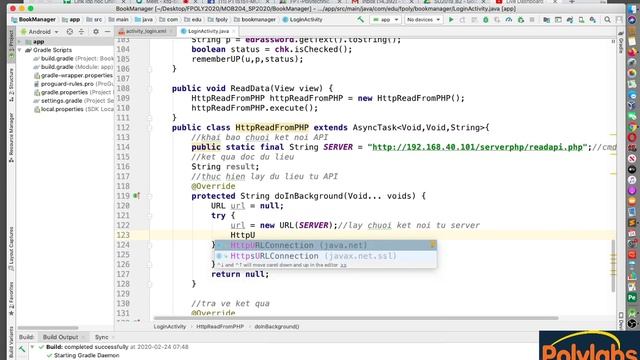Screen dimensions: 640x360
Task: Click the Select Opened File target icon
Action: 70,31
